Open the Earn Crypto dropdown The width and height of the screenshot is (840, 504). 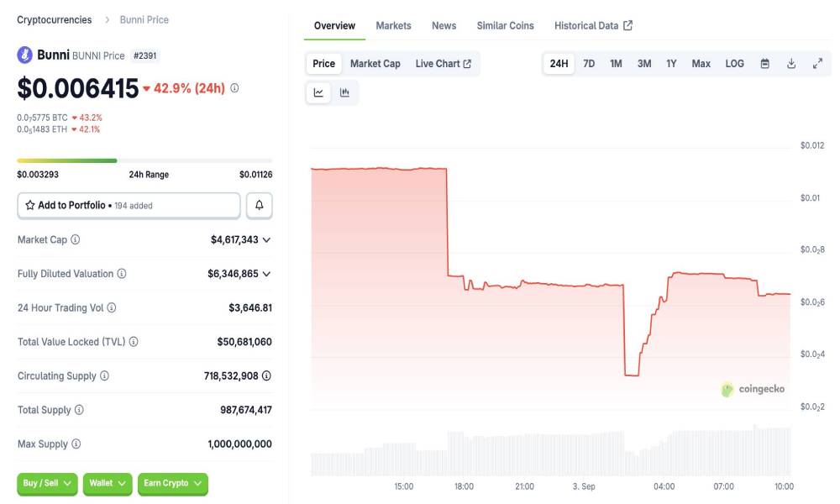point(172,483)
